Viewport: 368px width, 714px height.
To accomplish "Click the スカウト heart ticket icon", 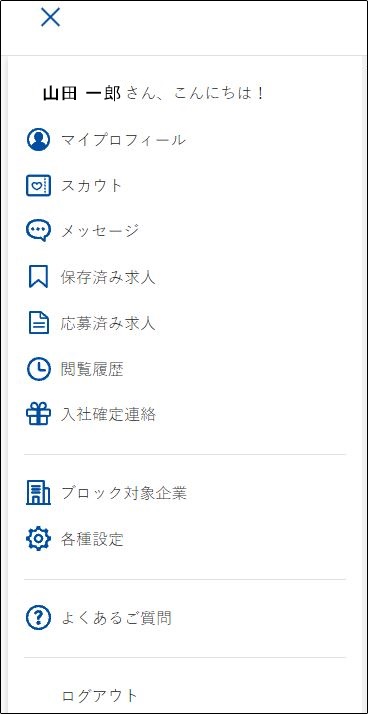I will click(38, 186).
